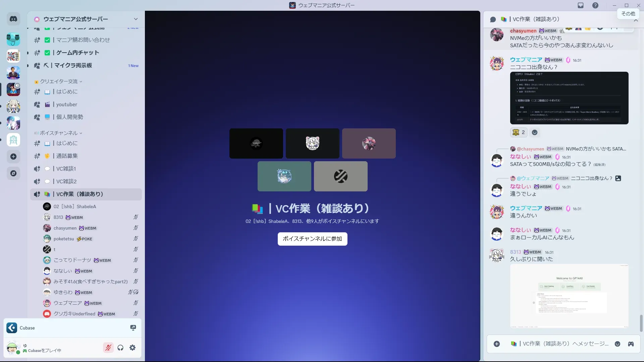Click ボイスチャンネルに参加 button
Screen dimensions: 644x362
[x=312, y=239]
